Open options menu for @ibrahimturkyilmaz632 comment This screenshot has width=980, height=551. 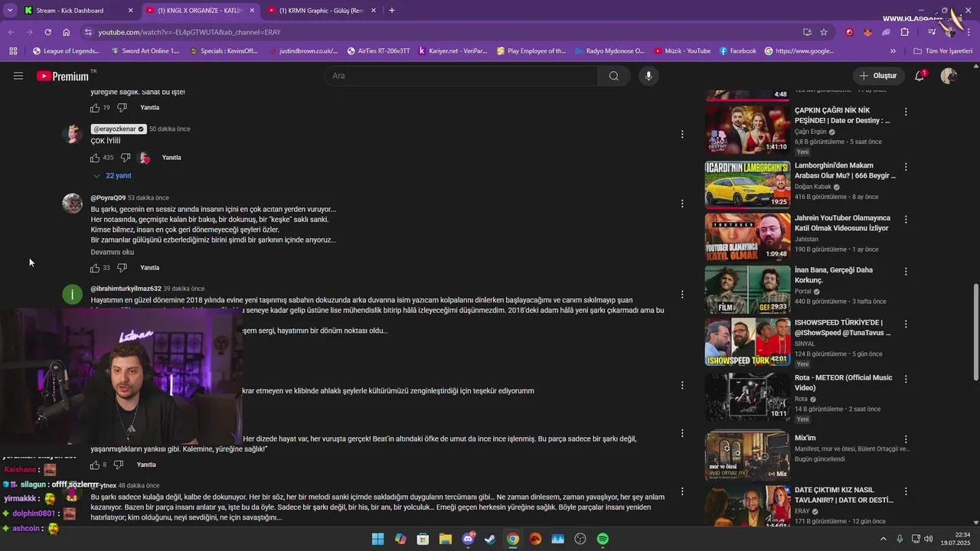(682, 294)
